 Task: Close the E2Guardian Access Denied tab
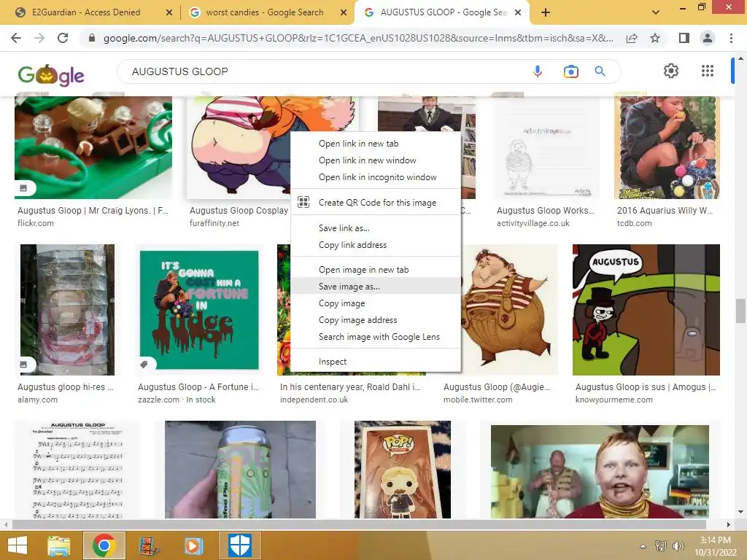[x=169, y=13]
